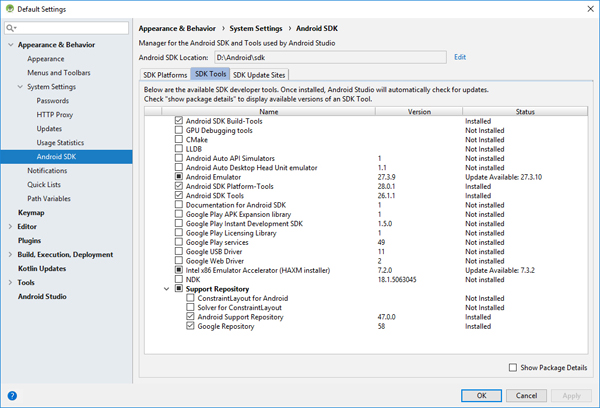Collapse the Support Repository group
600x408 pixels.
coord(167,289)
